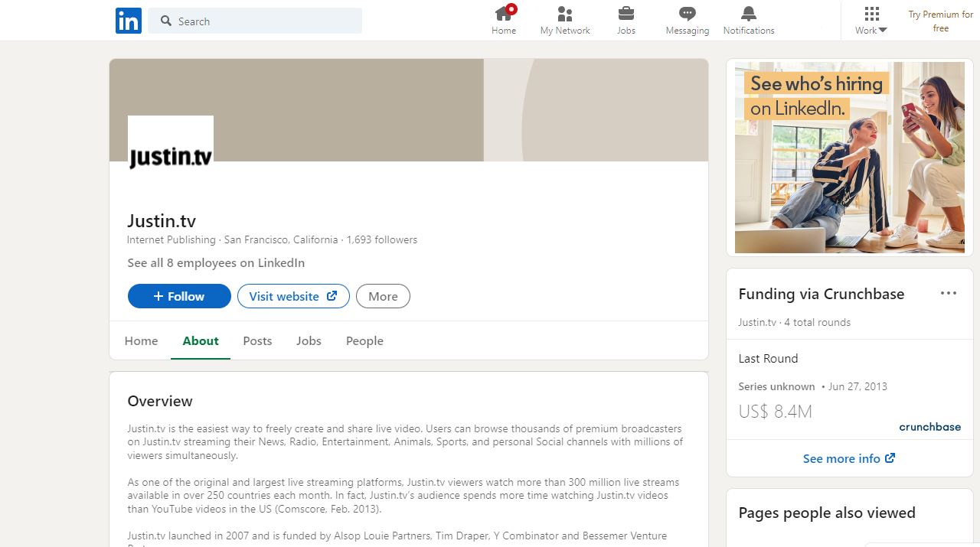Open Funding via Crunchbase options ellipsis
Screen dimensions: 980x547
[949, 294]
